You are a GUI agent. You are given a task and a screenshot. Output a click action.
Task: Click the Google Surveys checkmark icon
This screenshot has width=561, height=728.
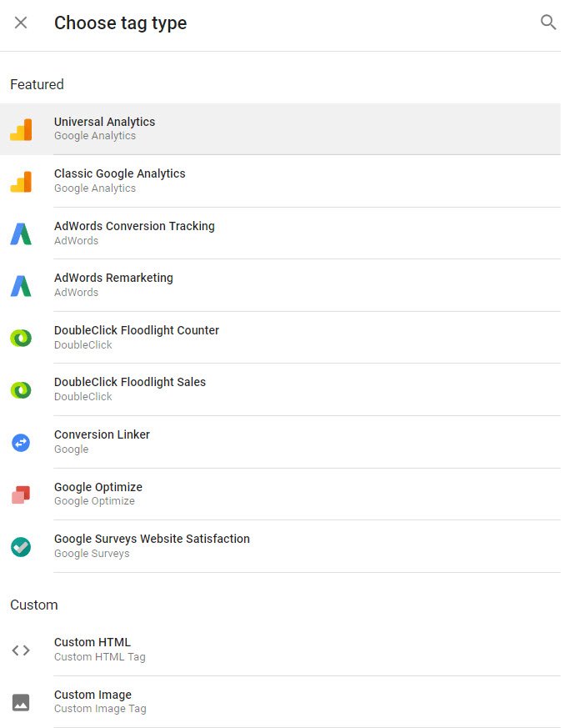pos(21,547)
